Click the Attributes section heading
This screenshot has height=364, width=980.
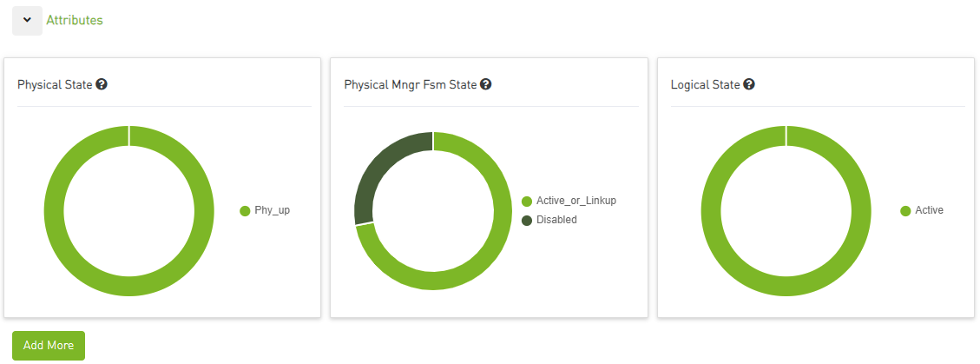[74, 20]
